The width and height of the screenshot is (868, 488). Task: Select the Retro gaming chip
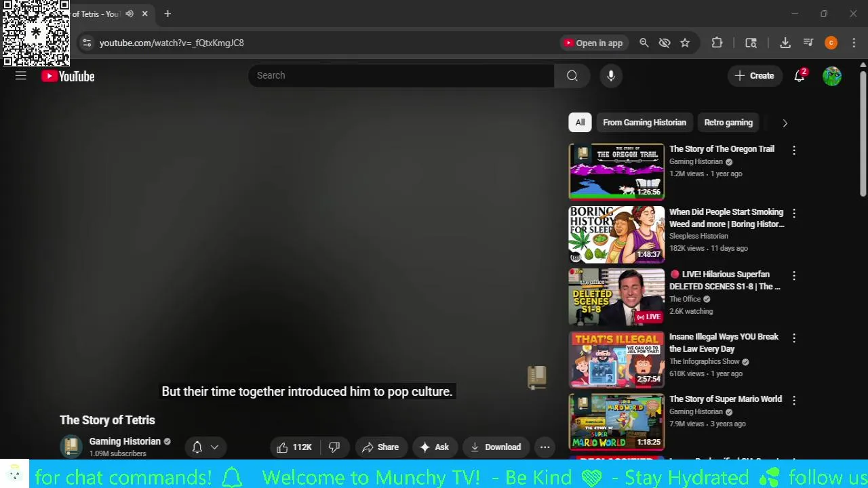click(728, 123)
